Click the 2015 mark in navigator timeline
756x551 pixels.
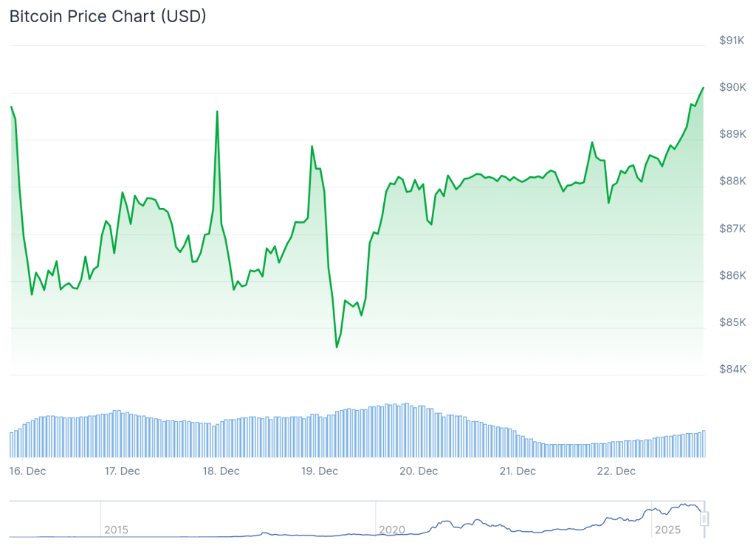(116, 530)
